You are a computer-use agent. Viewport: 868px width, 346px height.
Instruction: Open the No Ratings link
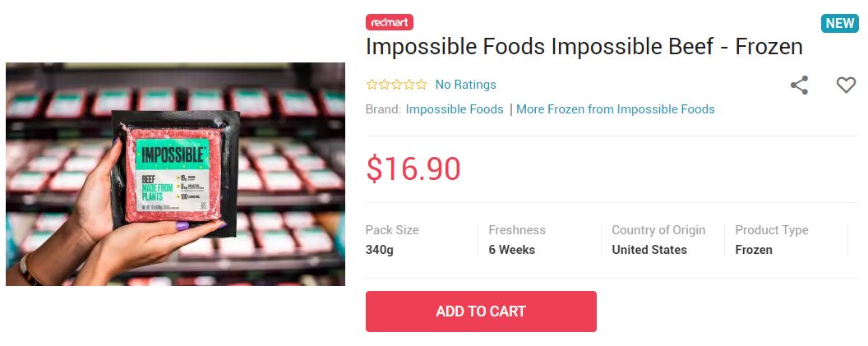tap(465, 85)
